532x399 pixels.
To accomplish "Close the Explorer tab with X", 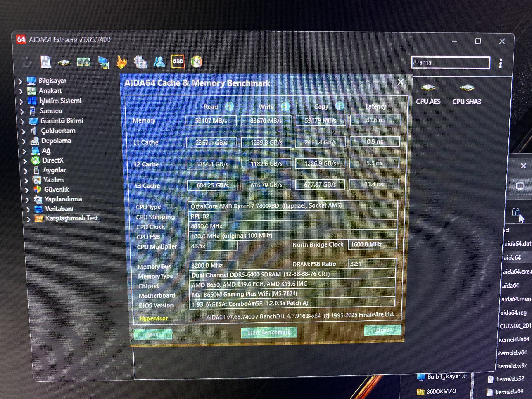I will tap(523, 166).
